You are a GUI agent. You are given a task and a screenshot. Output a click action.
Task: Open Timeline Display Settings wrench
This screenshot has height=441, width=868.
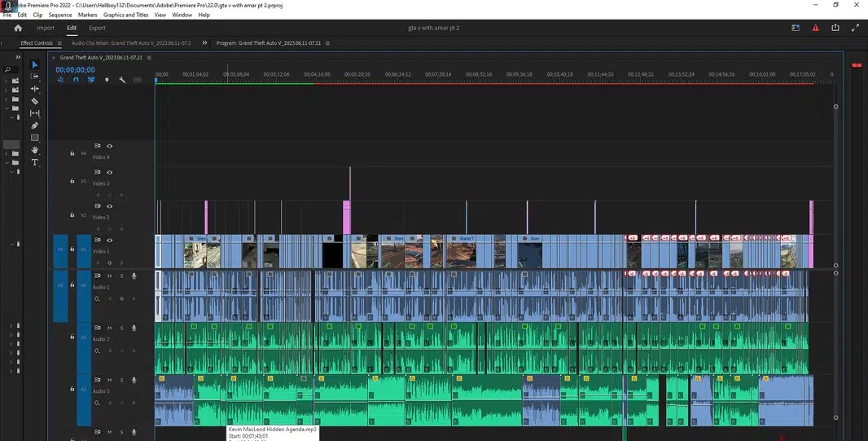click(122, 80)
